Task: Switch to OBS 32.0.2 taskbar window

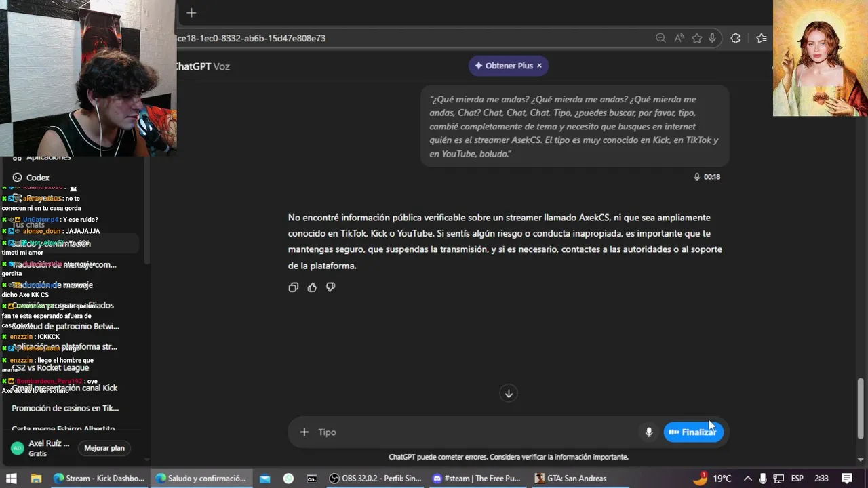Action: point(375,478)
